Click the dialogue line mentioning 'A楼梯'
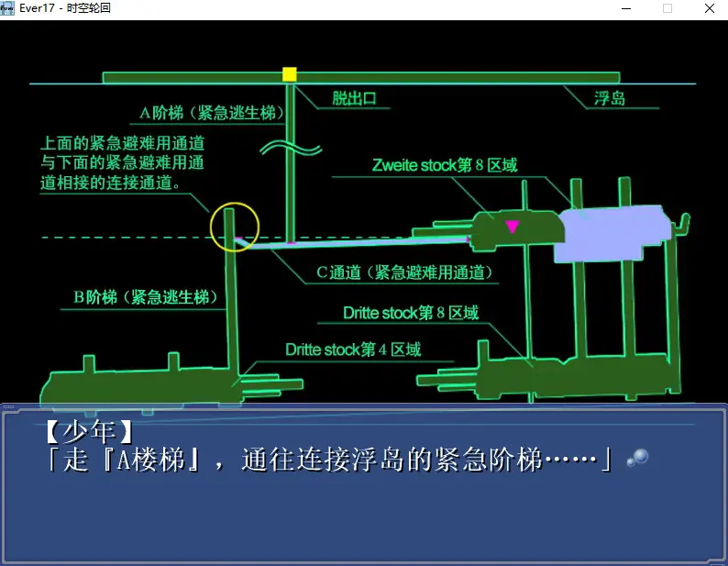The image size is (728, 566). (330, 461)
